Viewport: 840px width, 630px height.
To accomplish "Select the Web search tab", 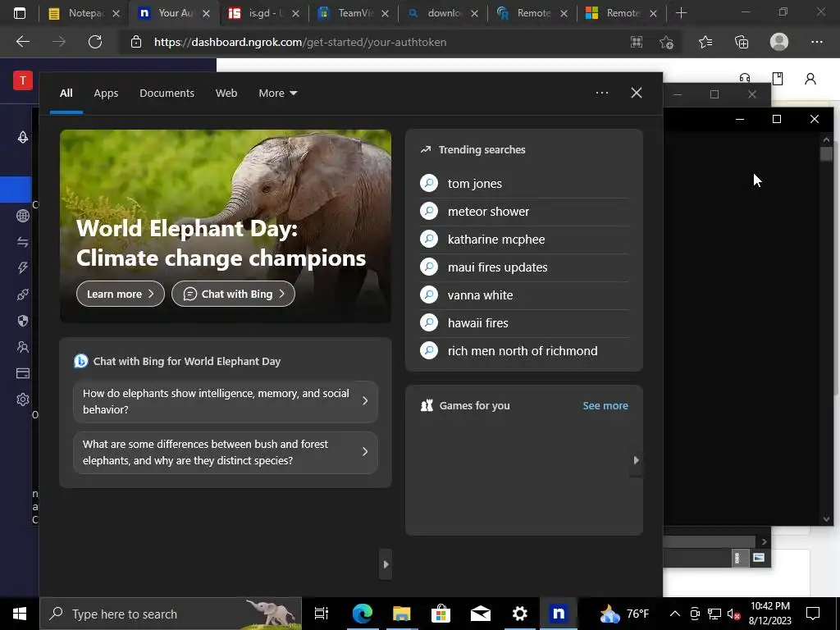I will (x=226, y=94).
